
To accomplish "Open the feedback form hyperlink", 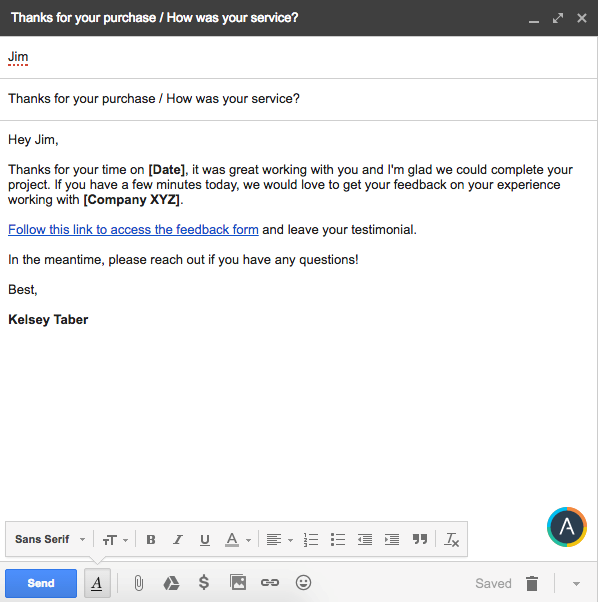I will click(x=133, y=230).
